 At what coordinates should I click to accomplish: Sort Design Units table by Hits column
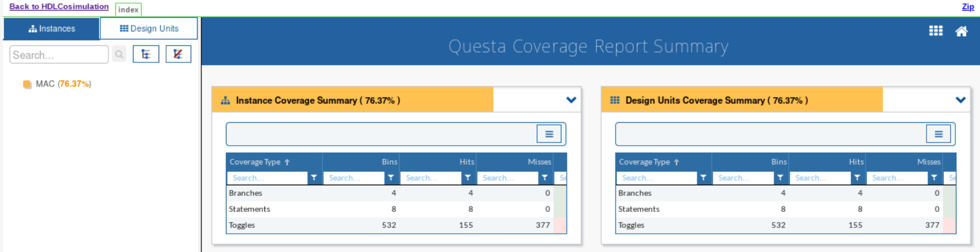[x=827, y=162]
